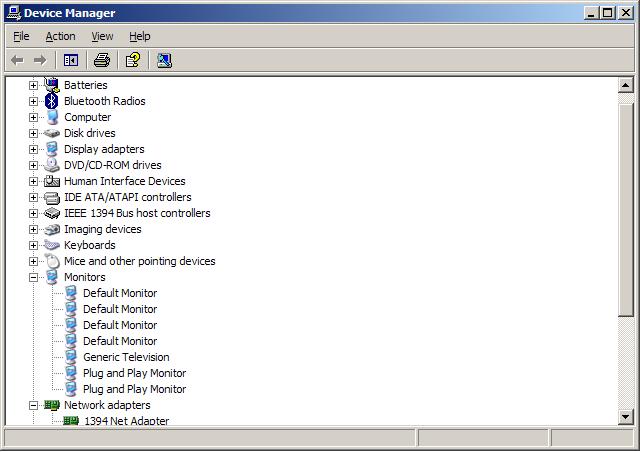
Task: Click the Batteries category icon
Action: 52,85
